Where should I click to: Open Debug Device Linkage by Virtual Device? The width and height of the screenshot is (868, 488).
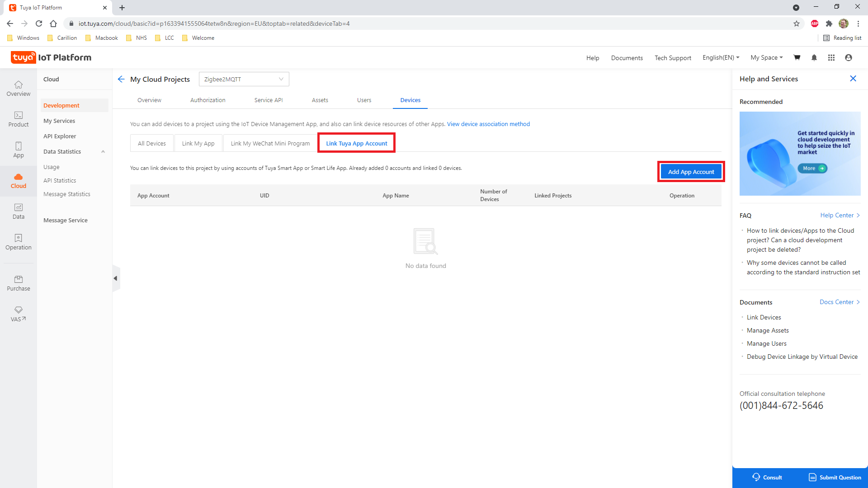[802, 357]
